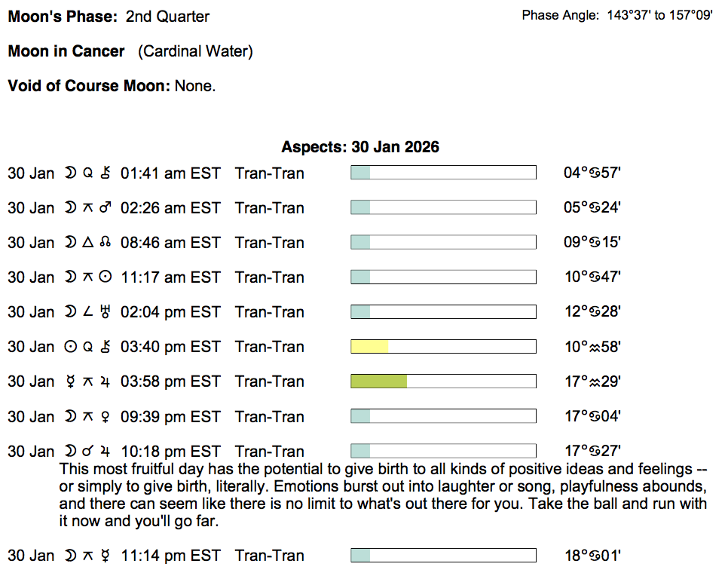This screenshot has width=728, height=576.
Task: Click the Aspects: 30 Jan 2026 heading
Action: coord(360,147)
